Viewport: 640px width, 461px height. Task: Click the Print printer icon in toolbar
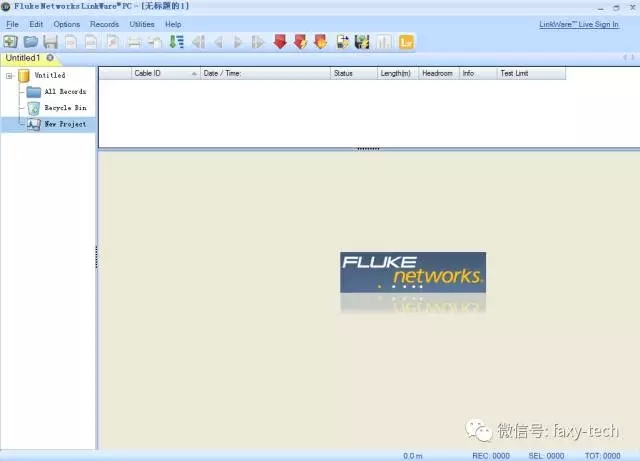[x=135, y=42]
